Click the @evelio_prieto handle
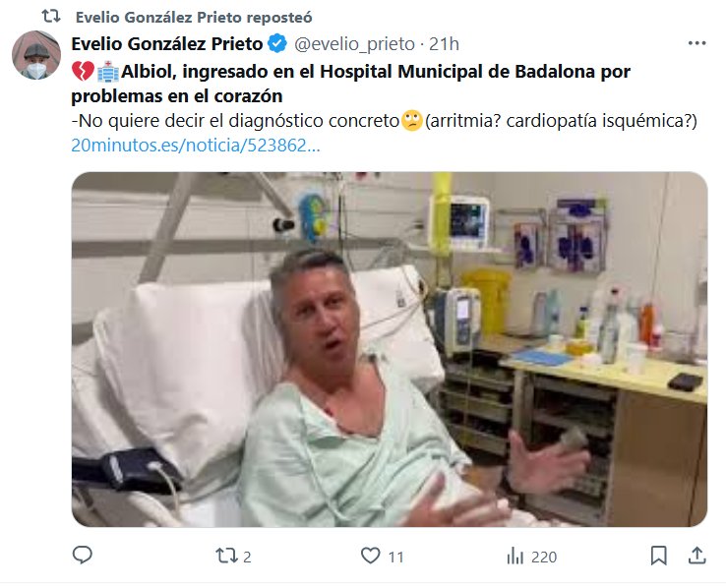The image size is (726, 588). (355, 44)
